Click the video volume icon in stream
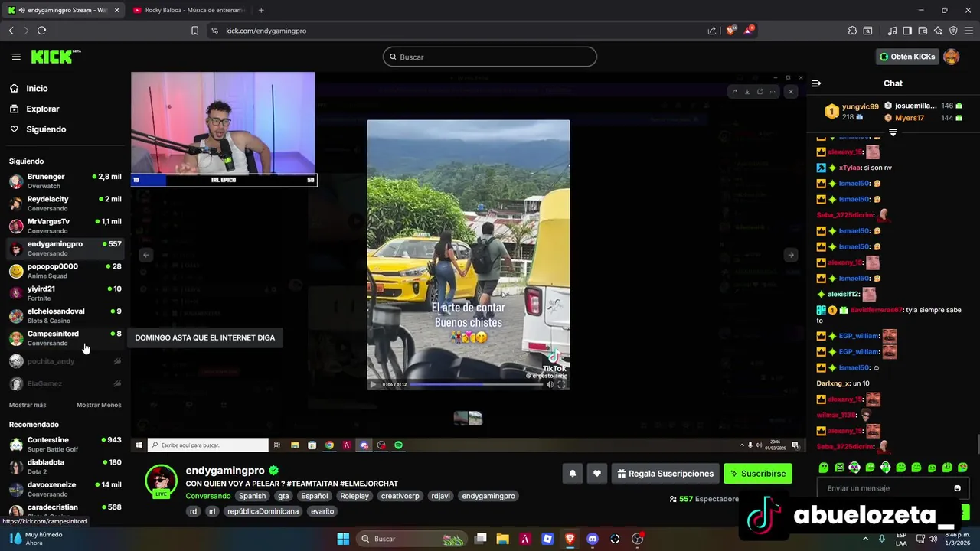The width and height of the screenshot is (980, 551). tap(550, 384)
